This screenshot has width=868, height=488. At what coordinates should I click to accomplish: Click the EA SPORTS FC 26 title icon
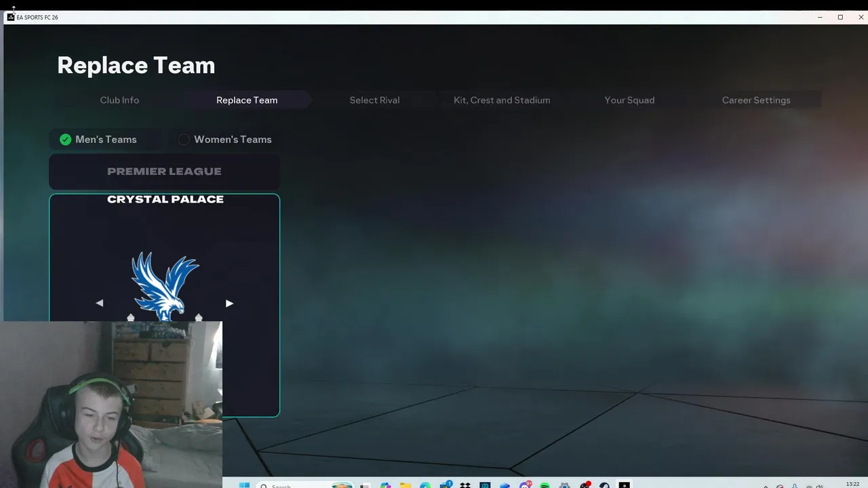[11, 17]
